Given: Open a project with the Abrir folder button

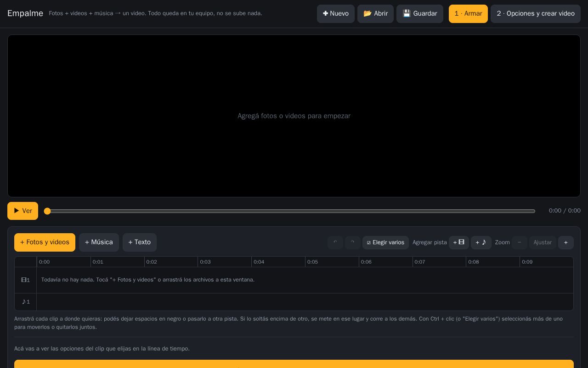Looking at the screenshot, I should point(375,14).
